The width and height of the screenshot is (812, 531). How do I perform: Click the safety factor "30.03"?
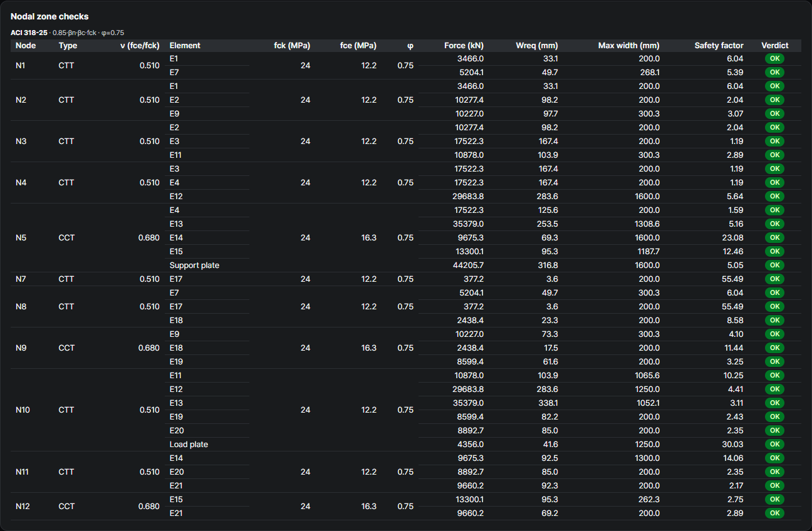tap(733, 445)
